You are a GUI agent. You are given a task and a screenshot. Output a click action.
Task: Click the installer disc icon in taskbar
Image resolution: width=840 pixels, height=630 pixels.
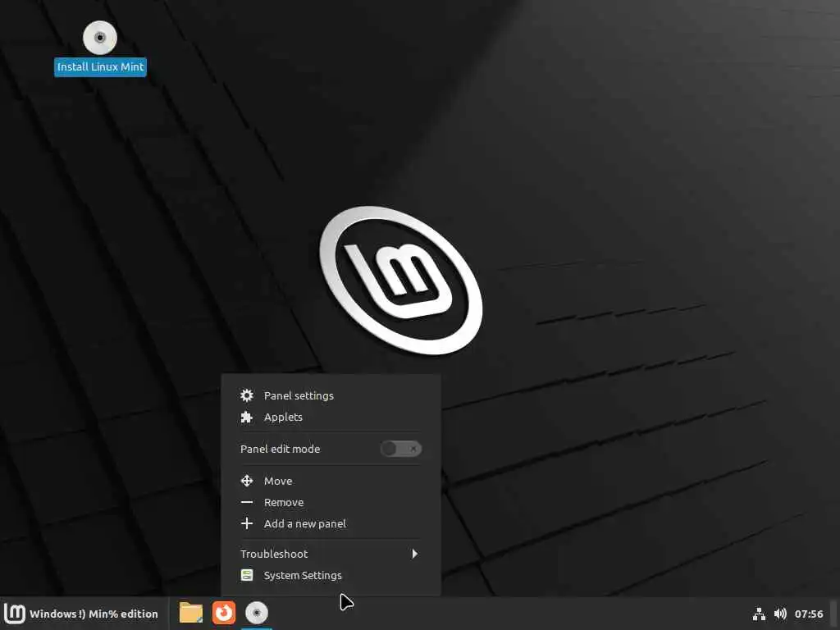coord(257,613)
